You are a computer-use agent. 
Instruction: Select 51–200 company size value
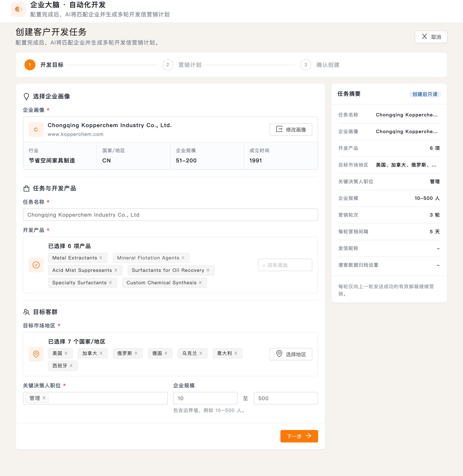[186, 161]
